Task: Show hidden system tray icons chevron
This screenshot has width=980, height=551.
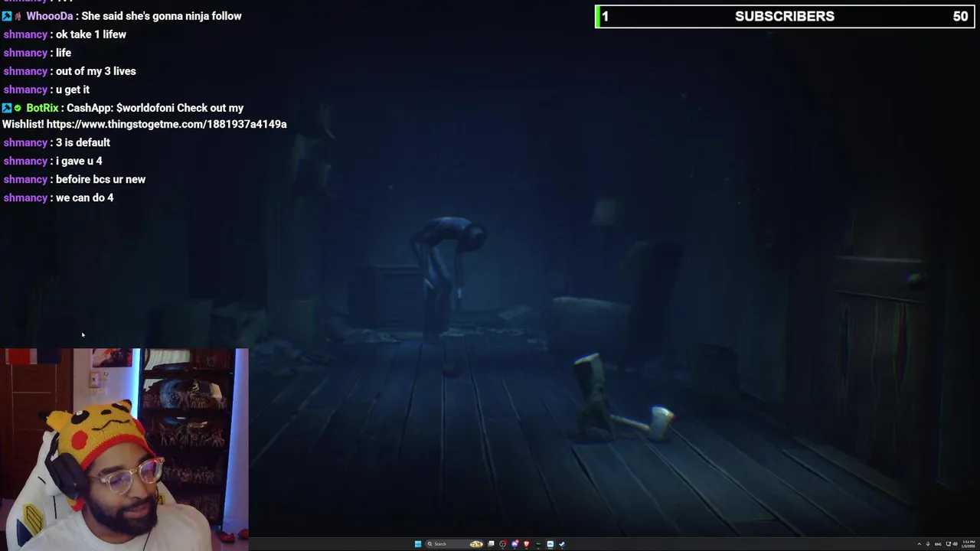Action: (920, 544)
